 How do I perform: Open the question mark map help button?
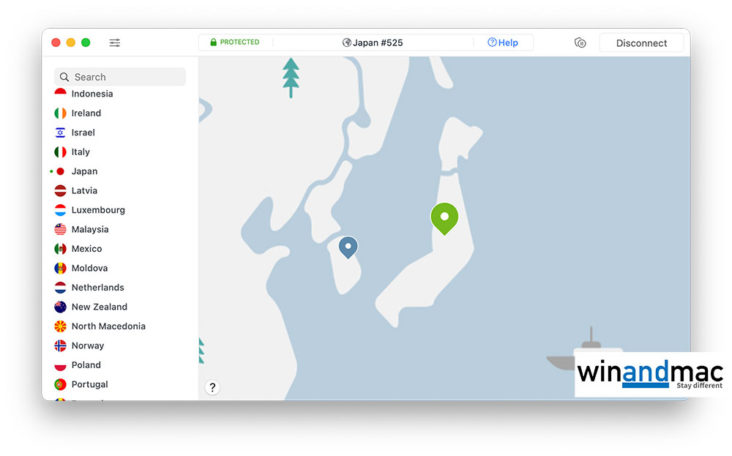212,387
